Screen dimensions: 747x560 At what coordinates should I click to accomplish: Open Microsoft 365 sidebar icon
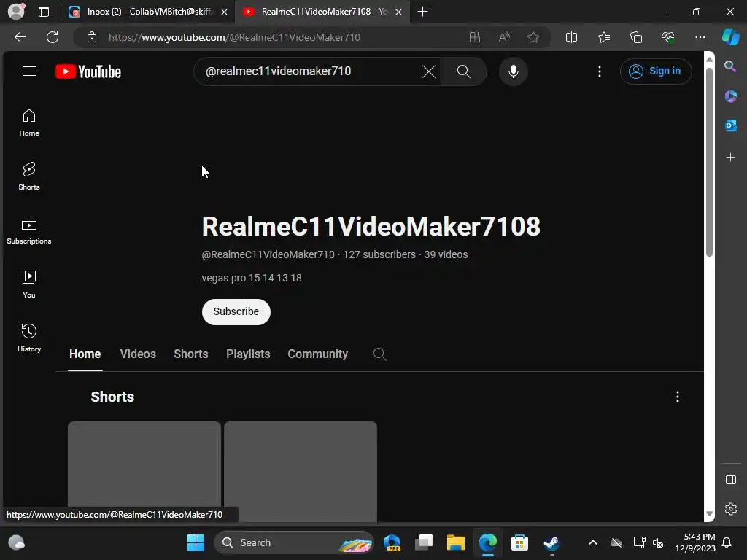click(730, 96)
